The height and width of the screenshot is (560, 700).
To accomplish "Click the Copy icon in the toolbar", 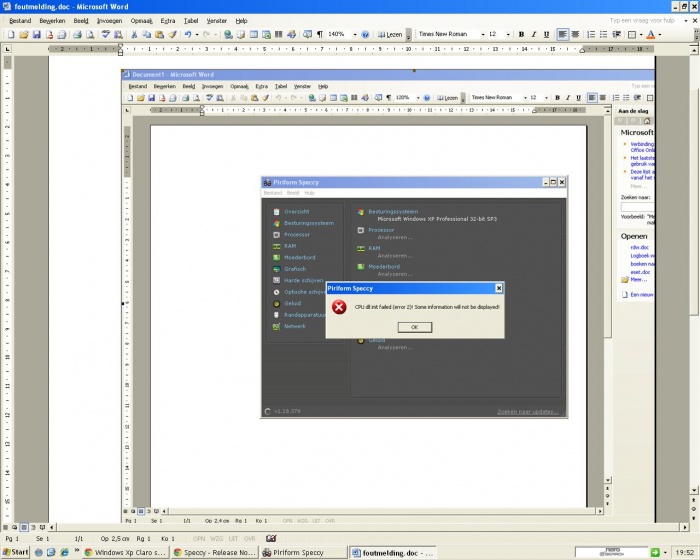I will [x=146, y=34].
